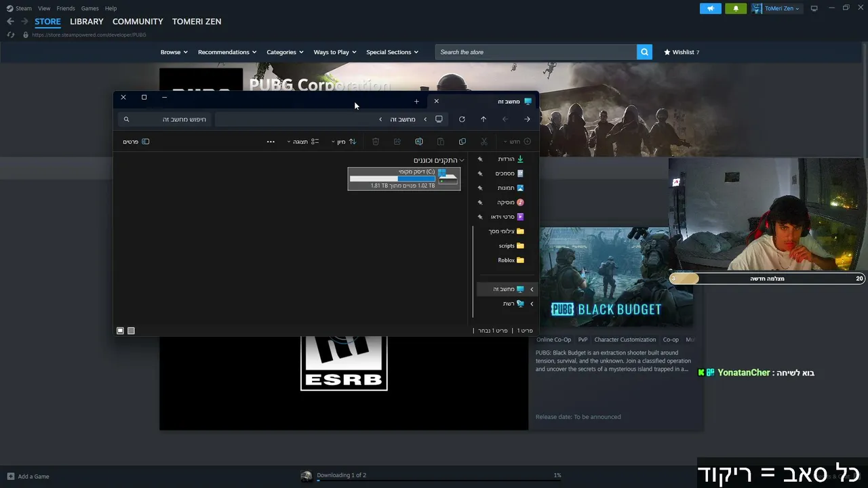Click the Explorer search field חיפוש מחשב זה

(x=164, y=119)
